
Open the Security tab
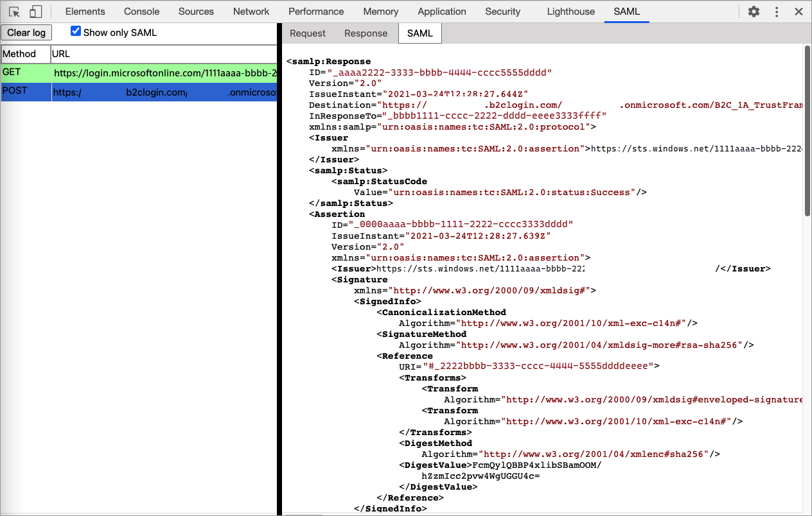[x=502, y=11]
